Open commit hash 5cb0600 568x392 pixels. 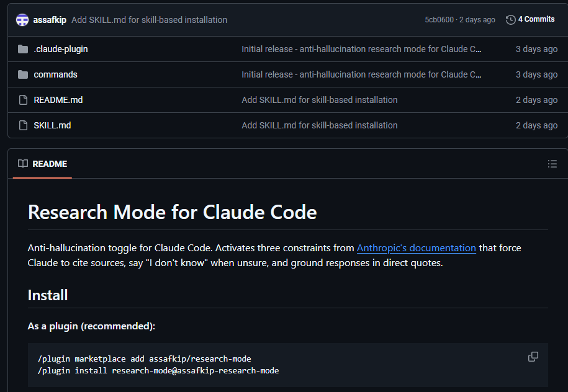(x=439, y=20)
